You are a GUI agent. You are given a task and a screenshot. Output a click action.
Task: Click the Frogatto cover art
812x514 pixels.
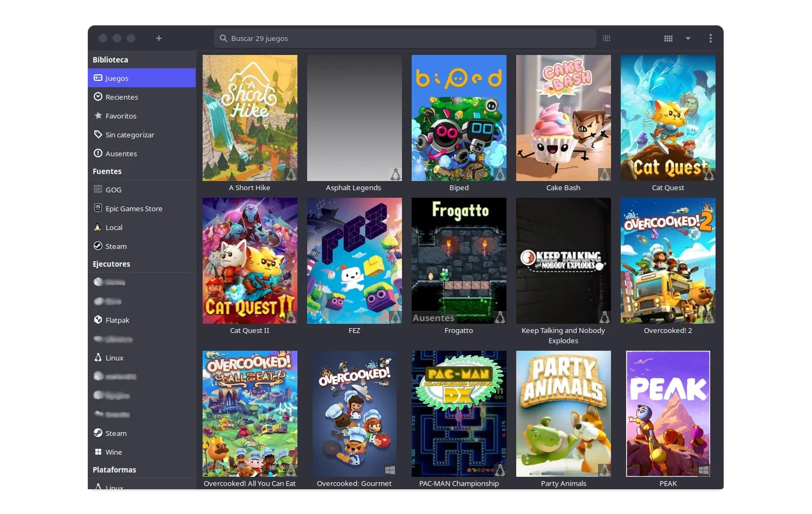tap(459, 261)
